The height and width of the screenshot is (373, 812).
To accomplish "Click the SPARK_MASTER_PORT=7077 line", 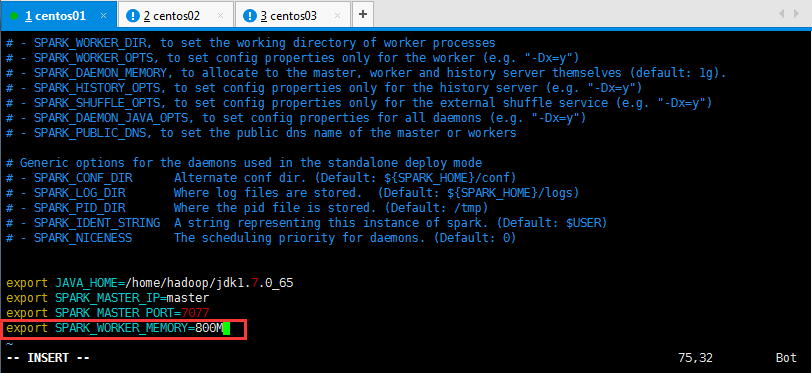I will (x=108, y=313).
